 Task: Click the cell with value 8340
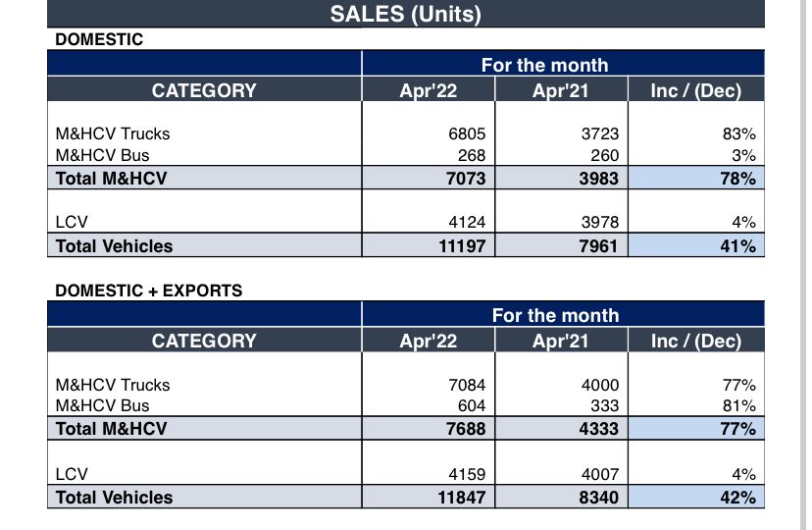(x=597, y=498)
